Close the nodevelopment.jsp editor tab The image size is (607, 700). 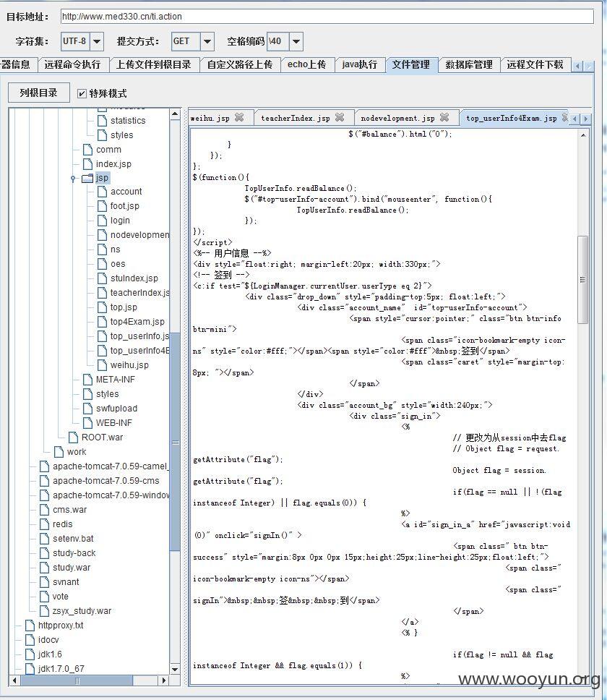coord(444,117)
